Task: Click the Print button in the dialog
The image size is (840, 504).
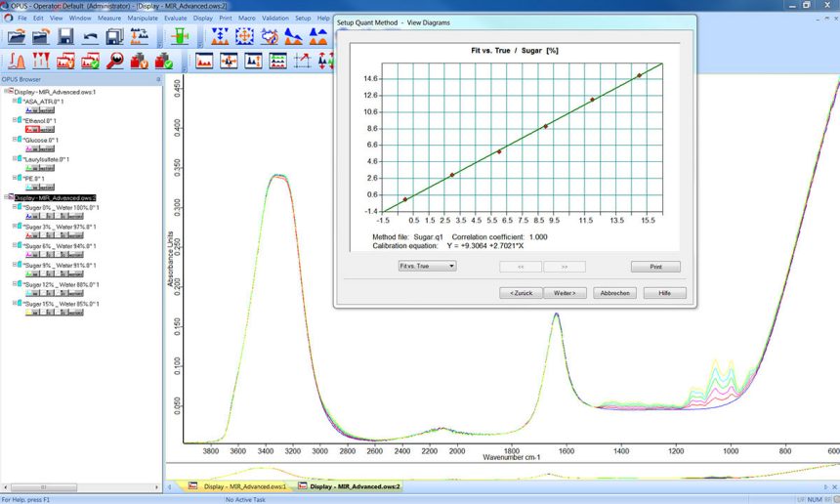Action: point(655,266)
